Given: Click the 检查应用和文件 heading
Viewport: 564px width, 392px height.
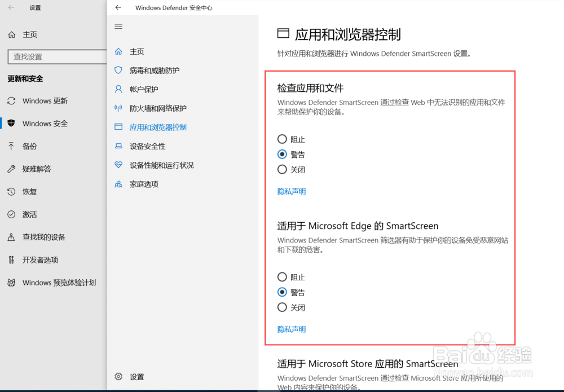Looking at the screenshot, I should click(x=310, y=88).
